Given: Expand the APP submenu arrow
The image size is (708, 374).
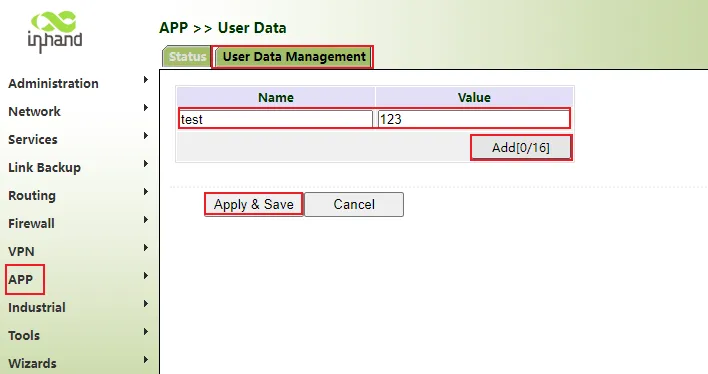Looking at the screenshot, I should pos(145,276).
